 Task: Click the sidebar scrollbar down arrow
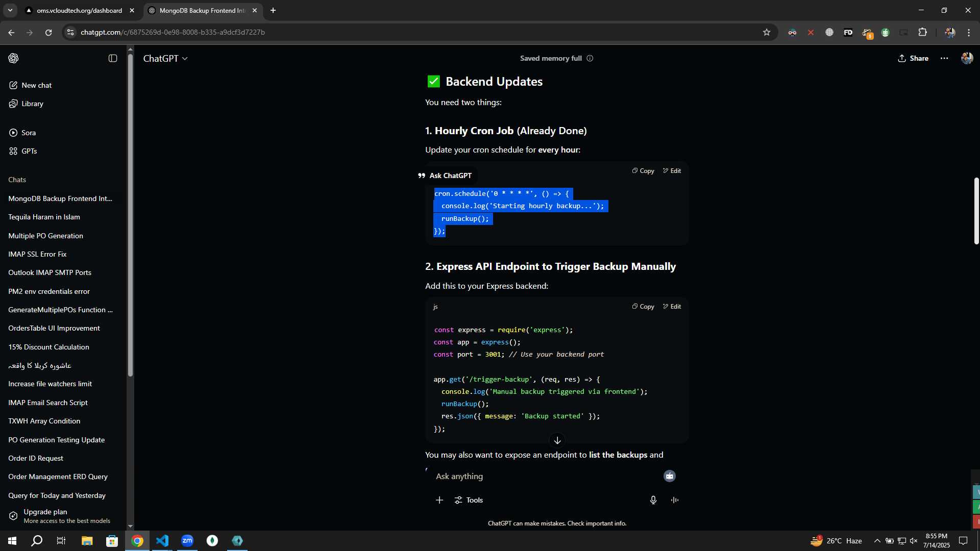coord(130,526)
